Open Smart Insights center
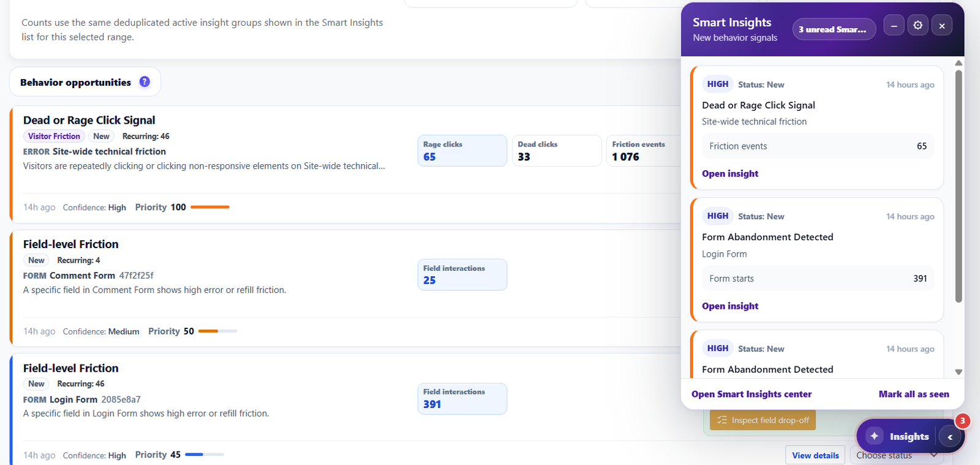Screen dimensions: 980x465 [x=752, y=394]
